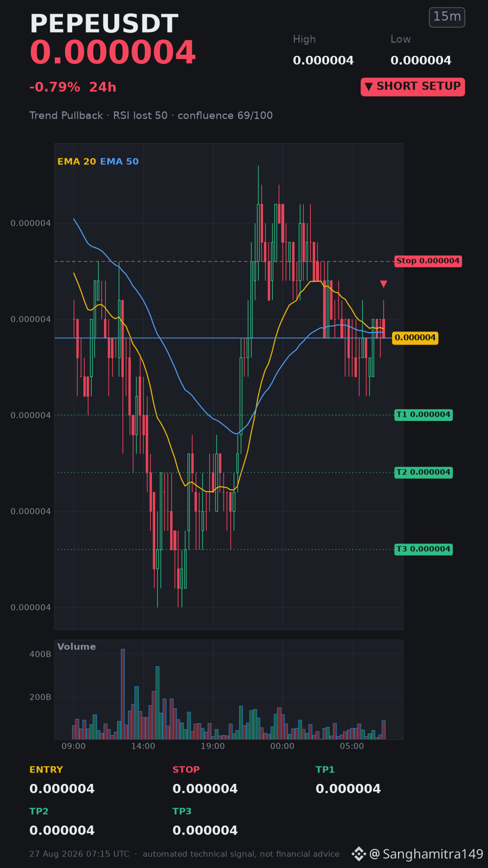
Task: Click the TP3 label
Action: coord(182,812)
